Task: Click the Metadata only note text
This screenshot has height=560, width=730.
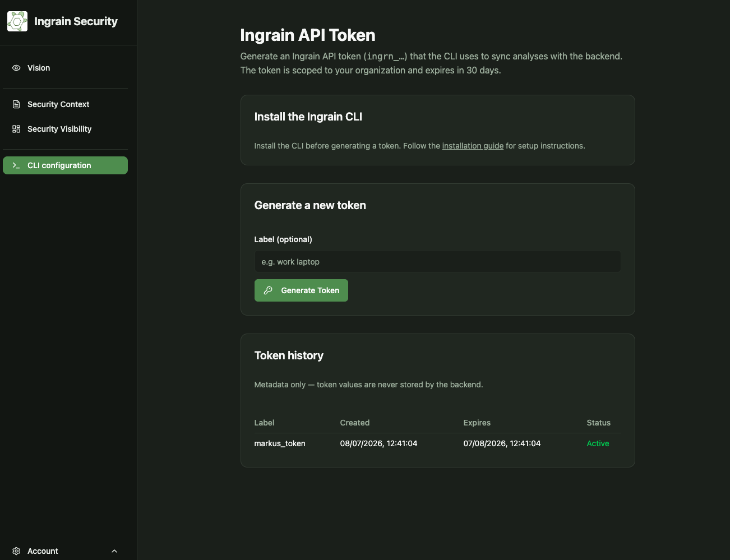Action: pos(368,385)
